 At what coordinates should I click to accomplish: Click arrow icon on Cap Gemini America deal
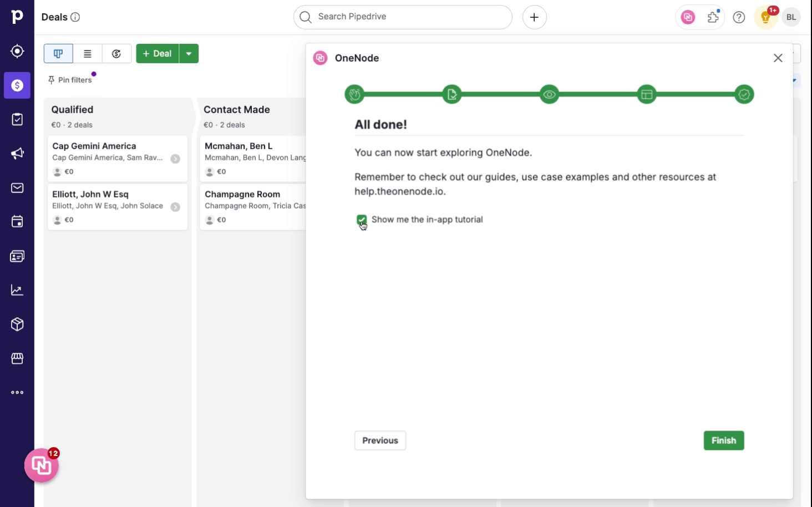click(175, 159)
